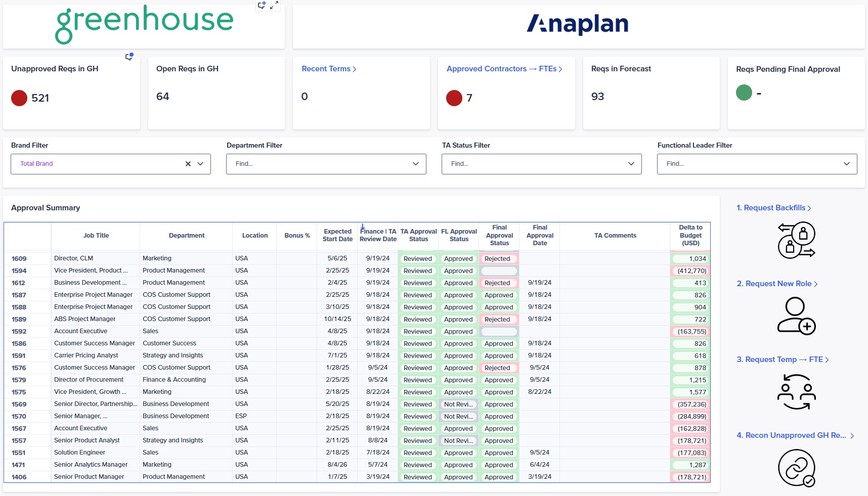The height and width of the screenshot is (496, 868).
Task: Expand the Brand Filter dropdown
Action: [x=200, y=164]
